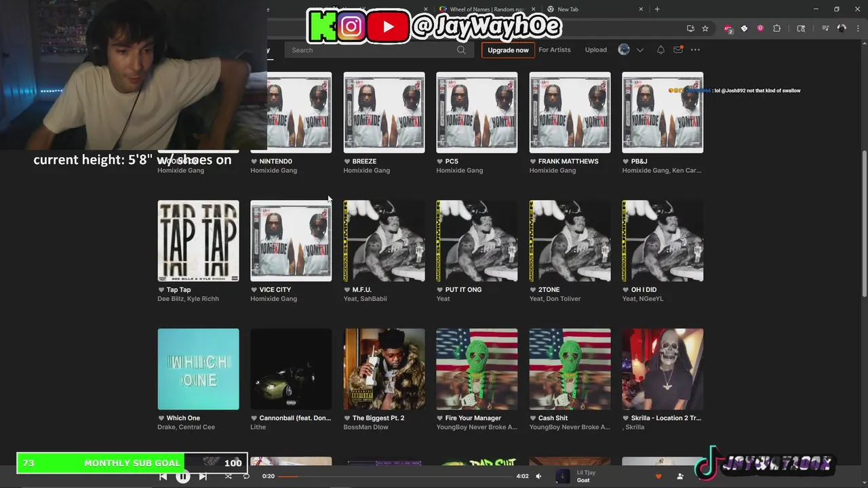This screenshot has width=868, height=488.
Task: Skip to next track in player
Action: pyautogui.click(x=203, y=476)
